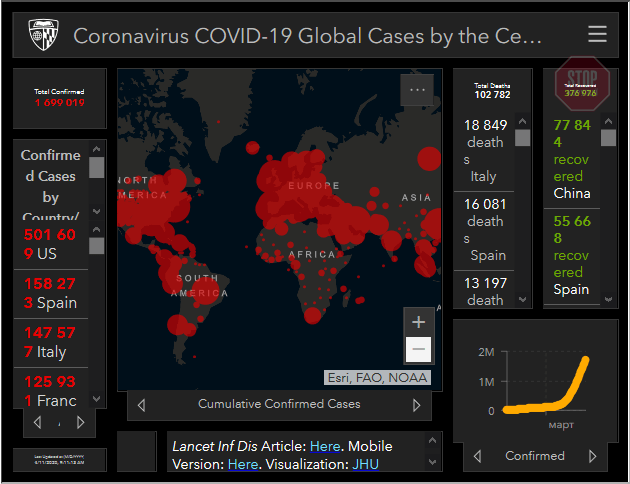Viewport: 630px width, 484px height.
Task: Show the next chart after Confirmed
Action: pyautogui.click(x=592, y=456)
